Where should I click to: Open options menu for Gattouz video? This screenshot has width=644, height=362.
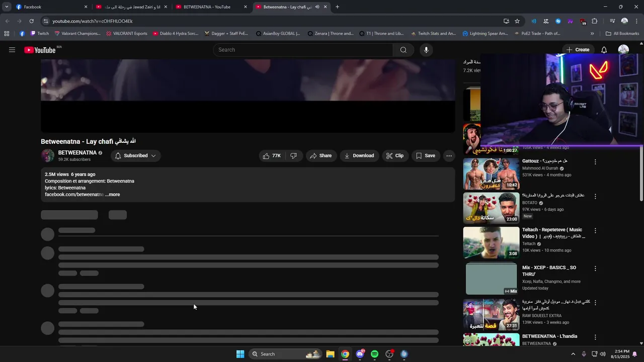[595, 162]
